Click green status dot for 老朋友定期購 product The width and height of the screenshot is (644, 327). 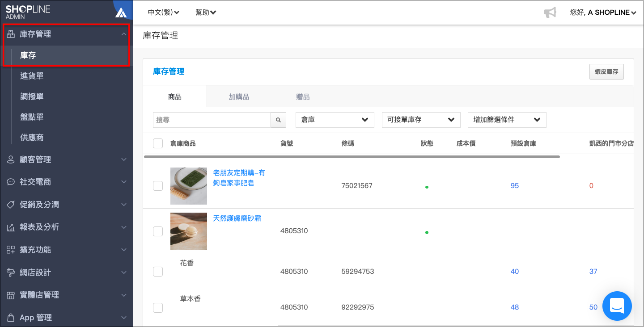(427, 187)
